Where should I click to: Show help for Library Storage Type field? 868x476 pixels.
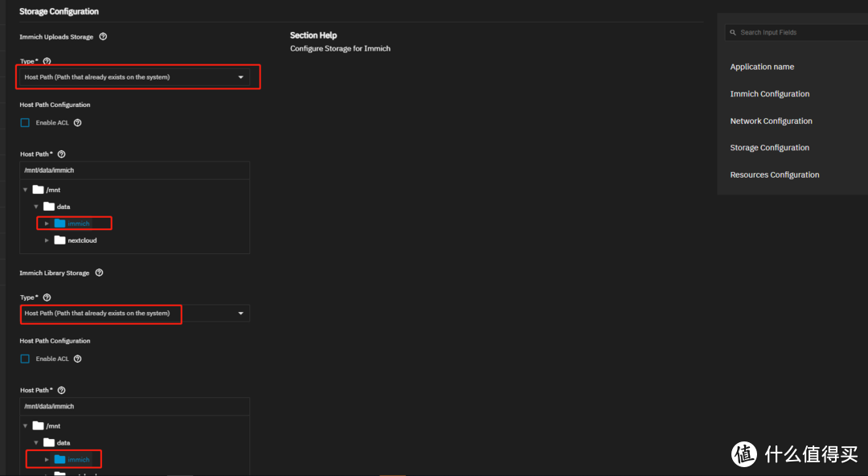(47, 297)
